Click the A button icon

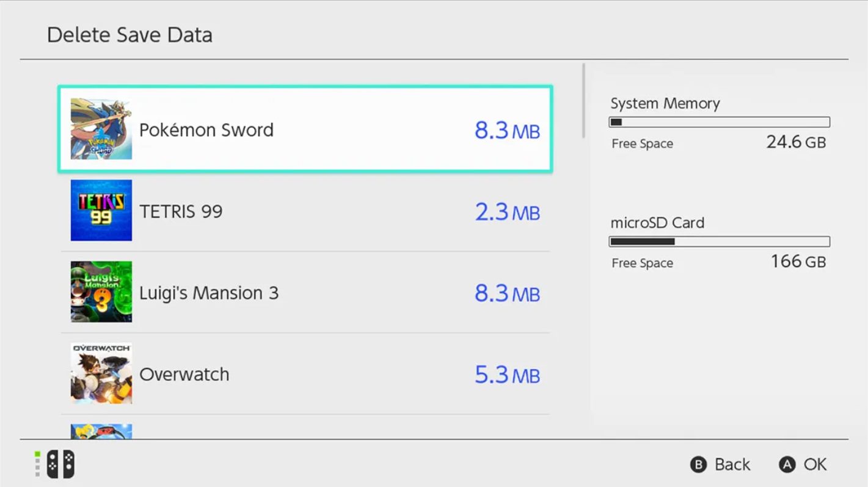[x=787, y=465]
